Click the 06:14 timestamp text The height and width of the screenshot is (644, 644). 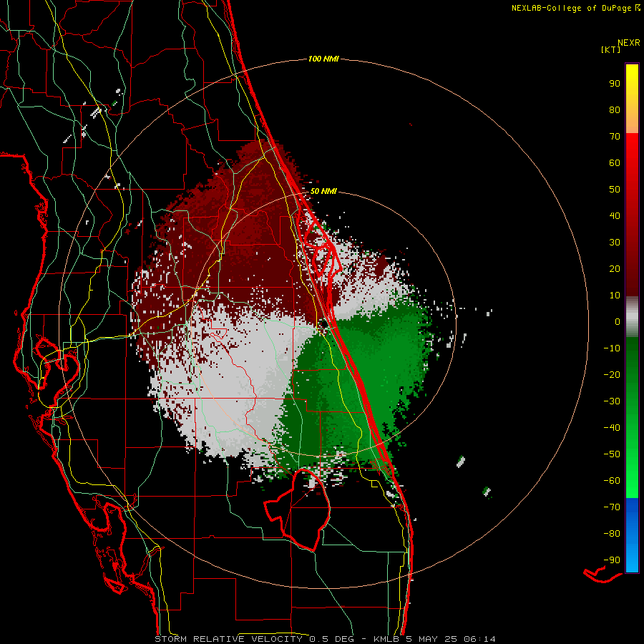pos(479,639)
